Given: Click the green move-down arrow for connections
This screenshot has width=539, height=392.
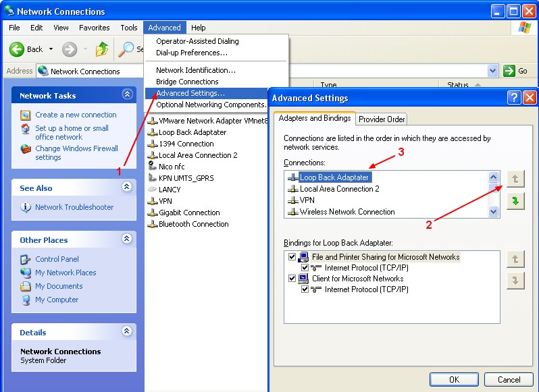Looking at the screenshot, I should (x=515, y=201).
